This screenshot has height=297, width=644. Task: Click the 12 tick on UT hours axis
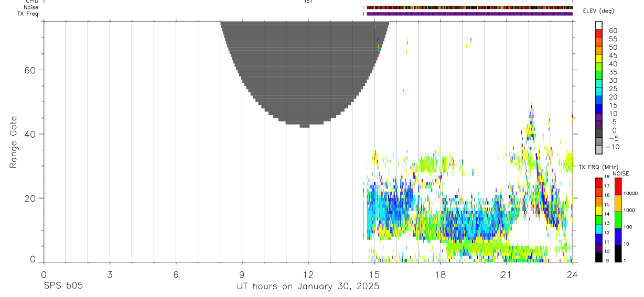pos(308,274)
